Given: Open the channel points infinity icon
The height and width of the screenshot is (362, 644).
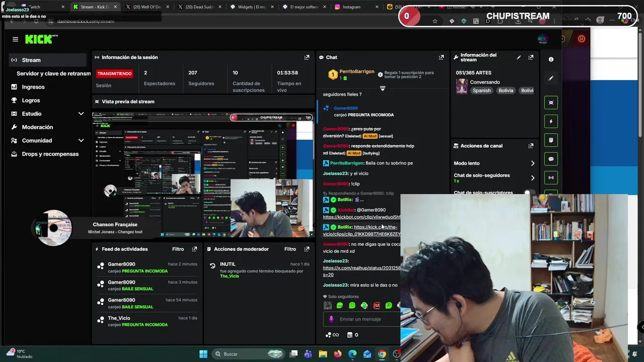Looking at the screenshot, I should point(332,335).
